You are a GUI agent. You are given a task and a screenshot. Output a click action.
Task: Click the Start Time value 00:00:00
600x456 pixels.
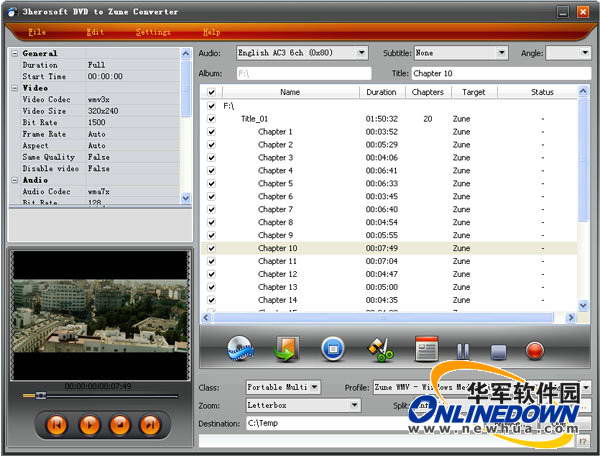tap(105, 77)
